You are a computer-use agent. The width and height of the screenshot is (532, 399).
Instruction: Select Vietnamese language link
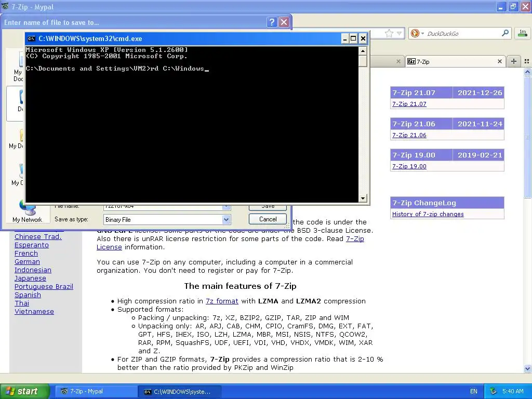[34, 312]
